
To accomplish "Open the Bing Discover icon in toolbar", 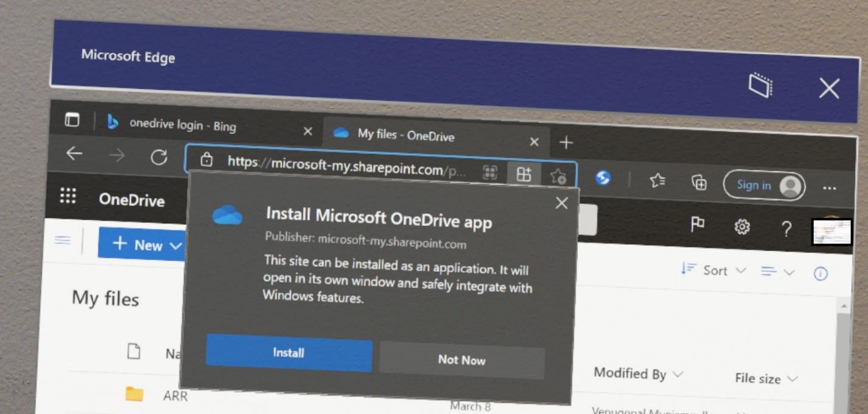I will tap(603, 179).
